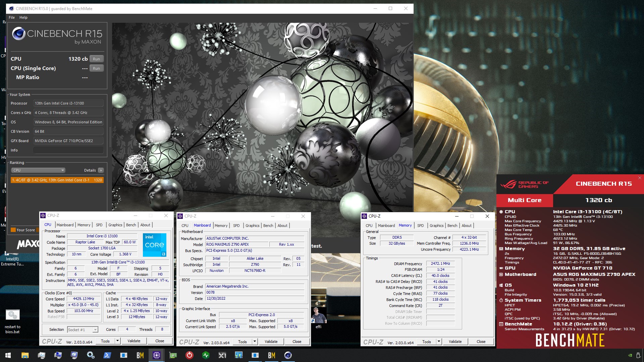Click the DRAM Frequency 2472.1 MHz value
Viewport: 644px width, 362px height.
[440, 264]
